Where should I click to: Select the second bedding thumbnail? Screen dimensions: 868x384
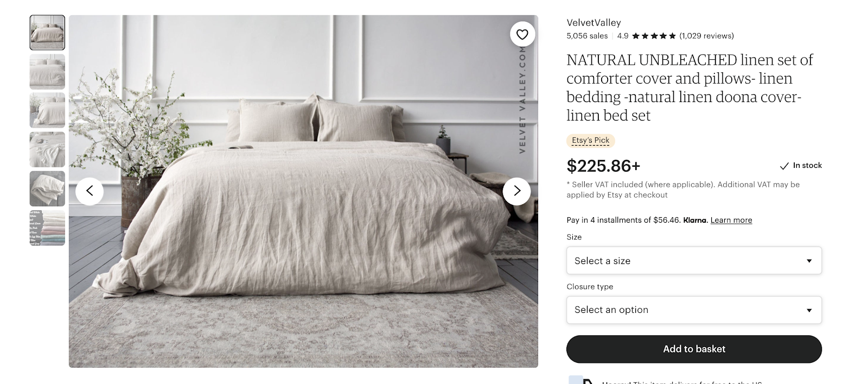click(x=47, y=72)
